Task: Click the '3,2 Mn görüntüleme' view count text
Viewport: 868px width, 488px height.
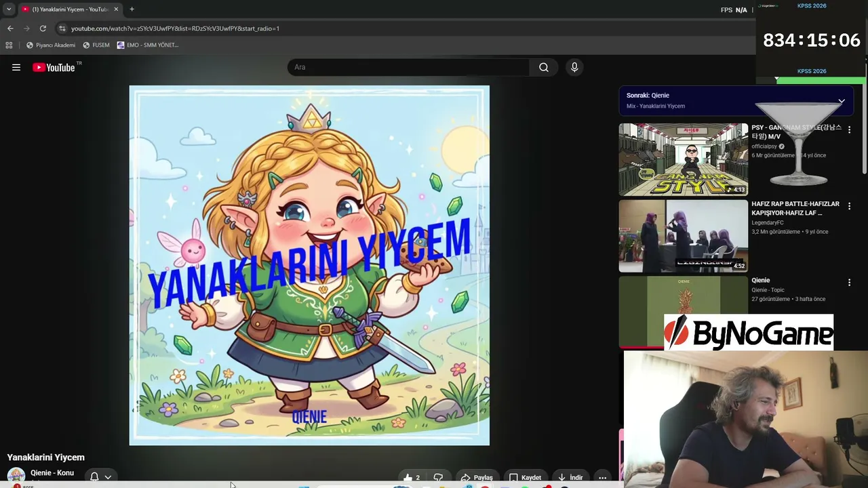Action: pyautogui.click(x=776, y=232)
